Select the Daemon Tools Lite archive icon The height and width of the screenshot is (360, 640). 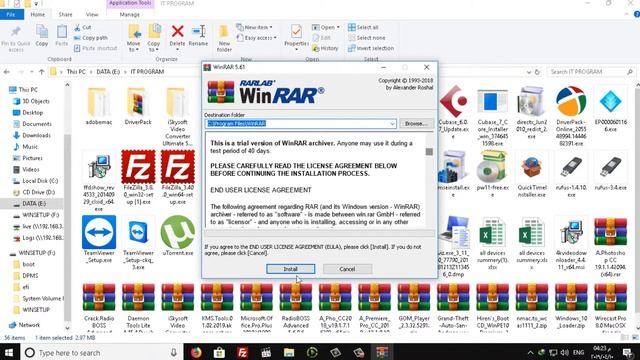(138, 298)
